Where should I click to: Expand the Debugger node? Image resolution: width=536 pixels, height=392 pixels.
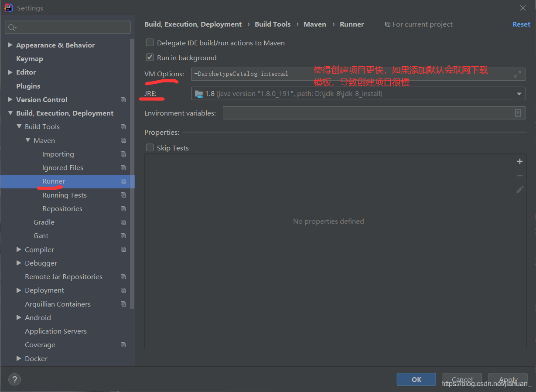pos(19,263)
